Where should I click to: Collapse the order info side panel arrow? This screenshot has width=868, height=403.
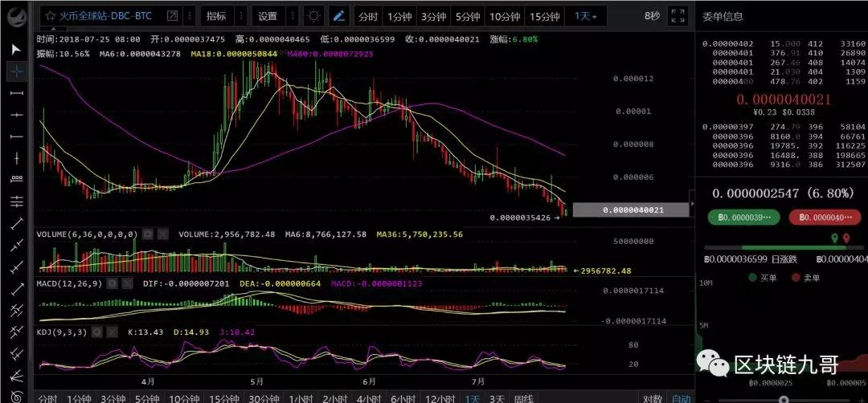point(691,204)
